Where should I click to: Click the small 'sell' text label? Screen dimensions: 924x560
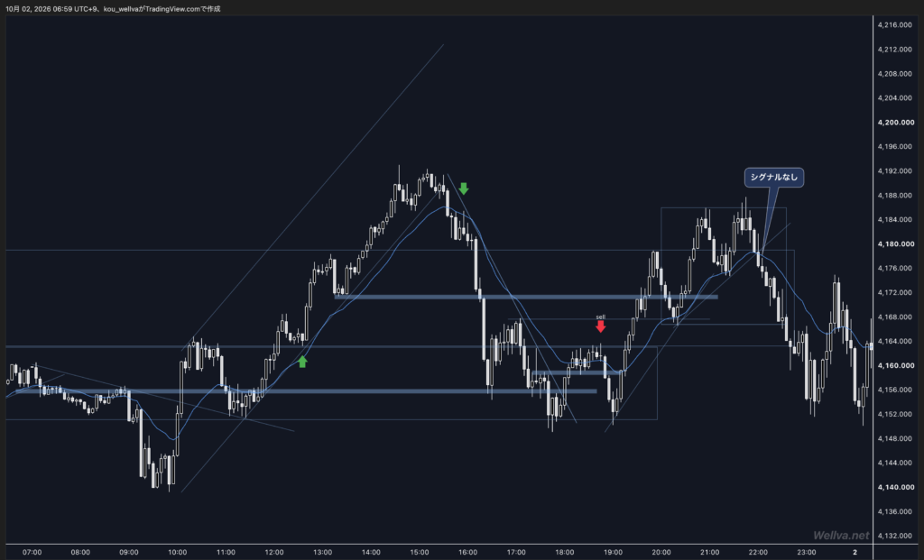click(600, 317)
